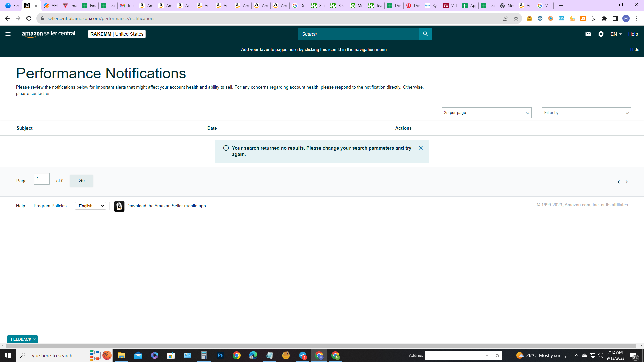
Task: Open the taskbar clock showing 7:12 AM
Action: coord(615,355)
